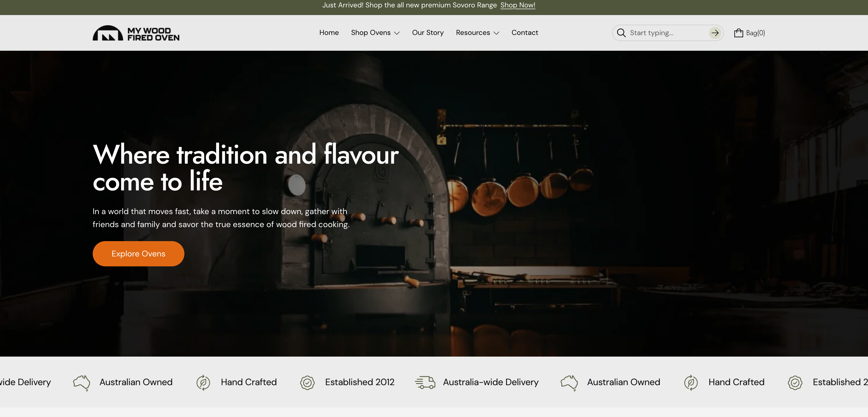
Task: Click the first Australia map icon
Action: (x=82, y=383)
